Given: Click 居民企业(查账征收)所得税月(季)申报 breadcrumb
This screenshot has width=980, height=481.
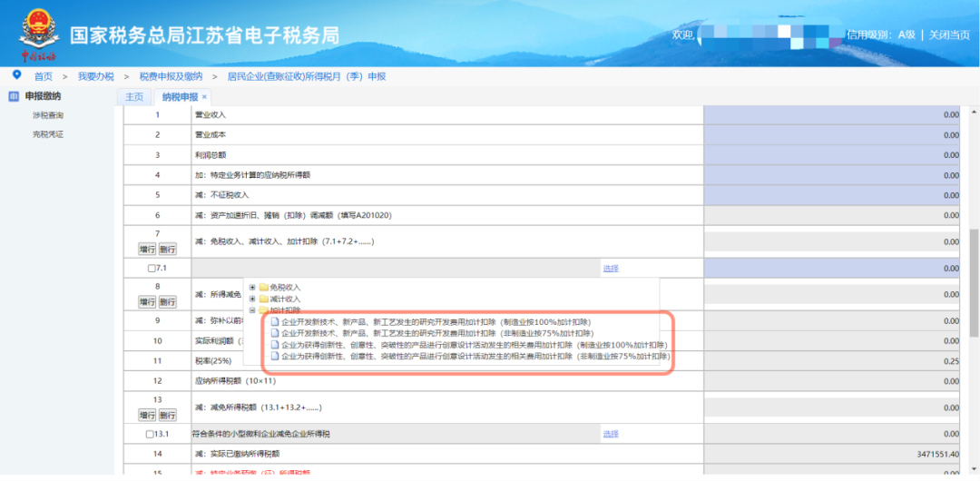Looking at the screenshot, I should (x=307, y=76).
